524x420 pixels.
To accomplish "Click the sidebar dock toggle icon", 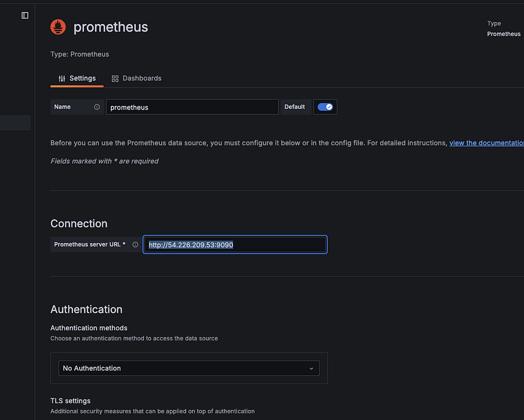I will click(x=25, y=16).
